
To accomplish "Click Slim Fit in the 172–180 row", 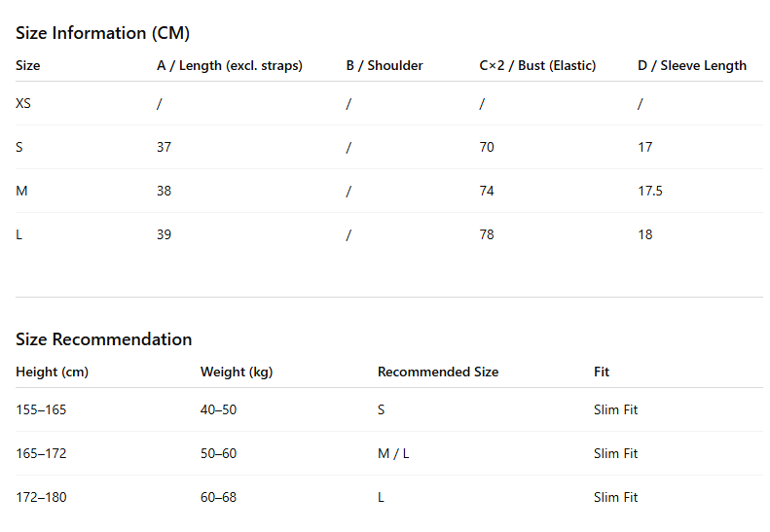I will tap(616, 497).
